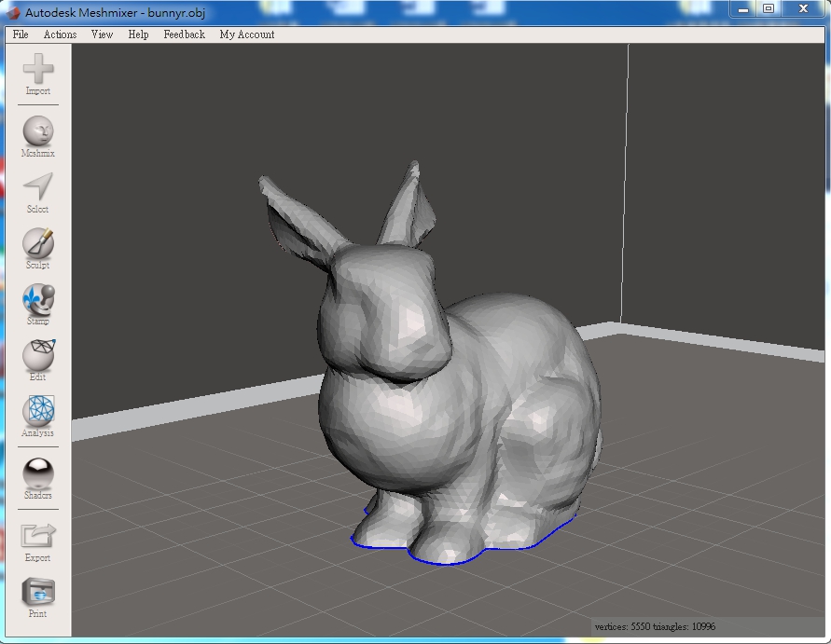Open the Stamp tool
Image resolution: width=831 pixels, height=644 pixels.
(x=38, y=299)
